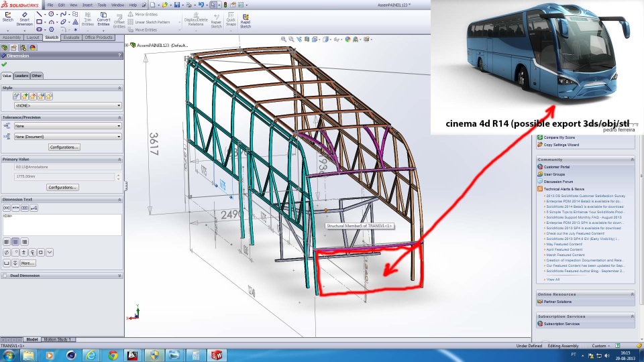
Task: Collapse the Style section
Action: pyautogui.click(x=119, y=88)
